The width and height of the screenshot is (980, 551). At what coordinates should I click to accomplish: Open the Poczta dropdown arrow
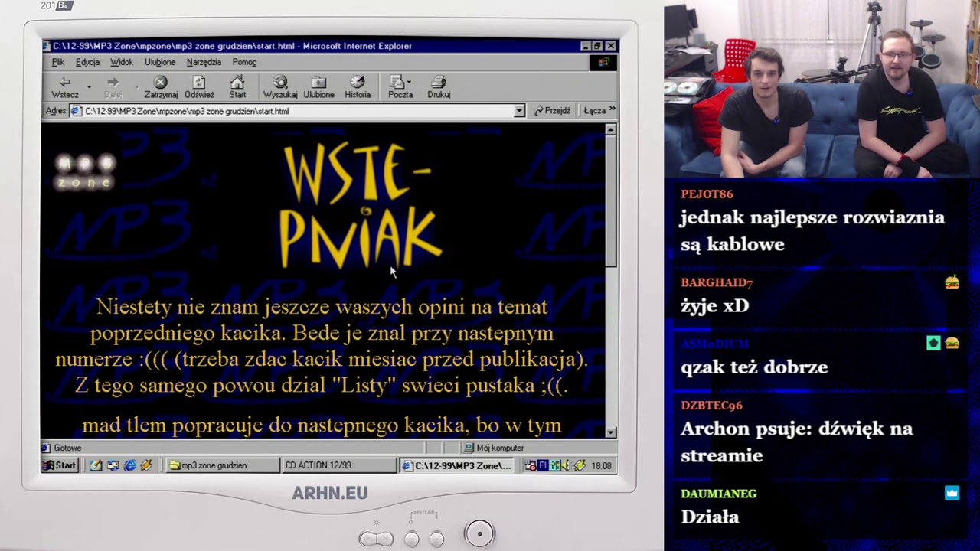[409, 81]
